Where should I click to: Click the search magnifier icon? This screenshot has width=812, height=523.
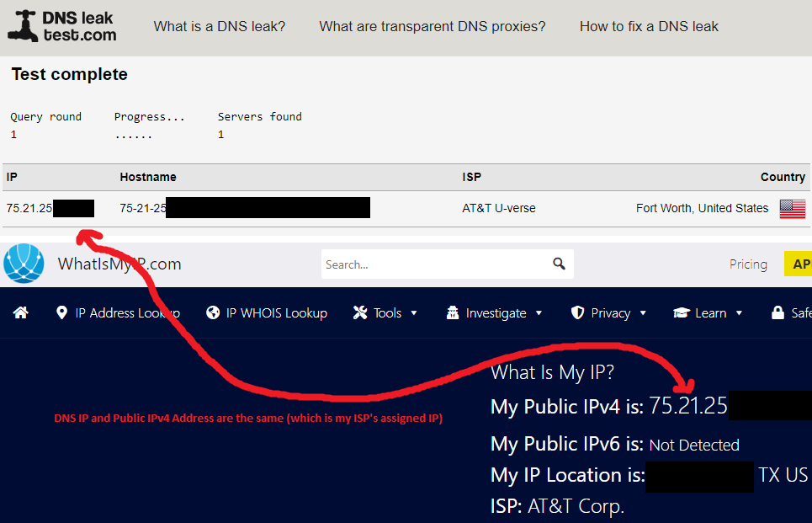pos(559,264)
